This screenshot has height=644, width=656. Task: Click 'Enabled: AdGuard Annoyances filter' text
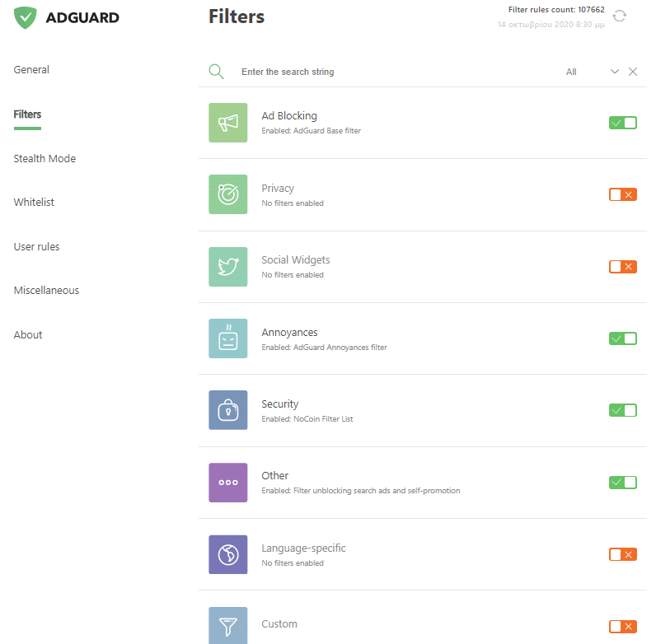[x=324, y=348]
